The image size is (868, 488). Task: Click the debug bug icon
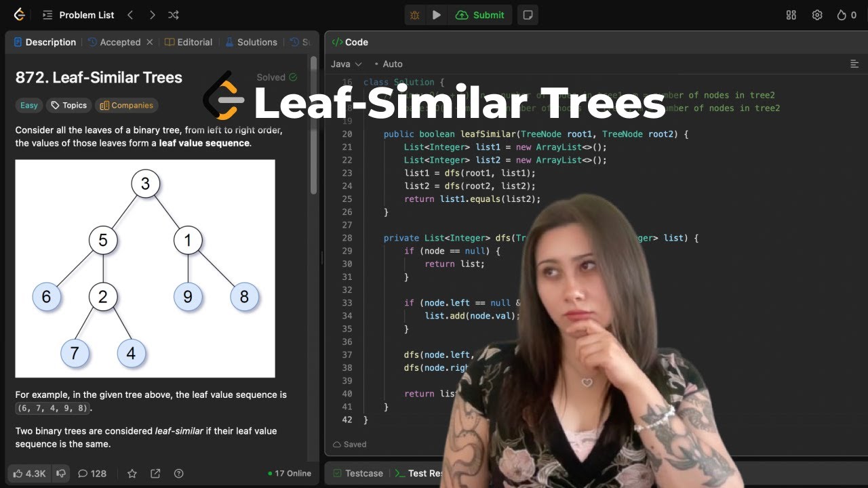415,15
